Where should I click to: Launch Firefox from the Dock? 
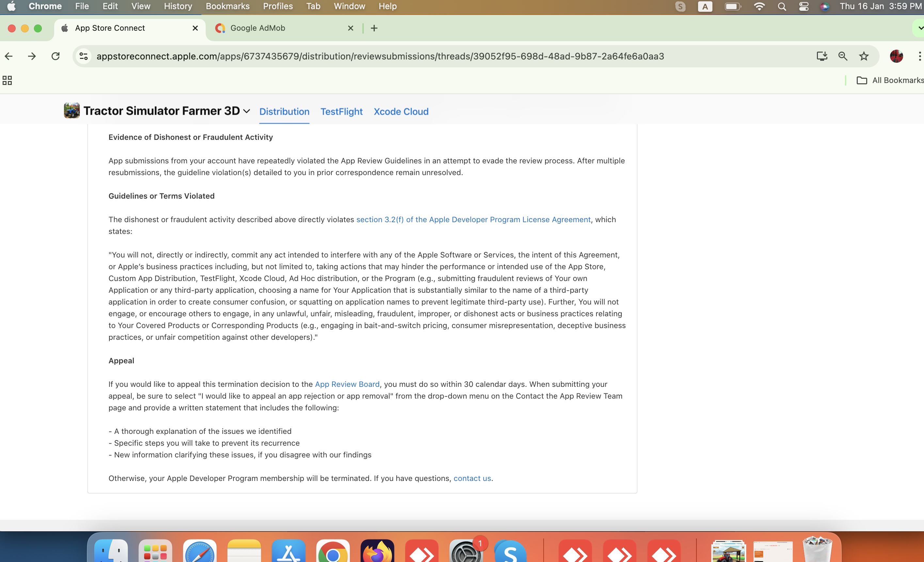377,551
